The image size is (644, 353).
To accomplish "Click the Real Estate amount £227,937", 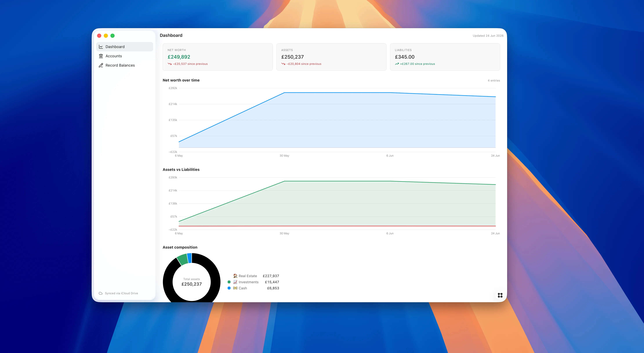I will click(271, 276).
